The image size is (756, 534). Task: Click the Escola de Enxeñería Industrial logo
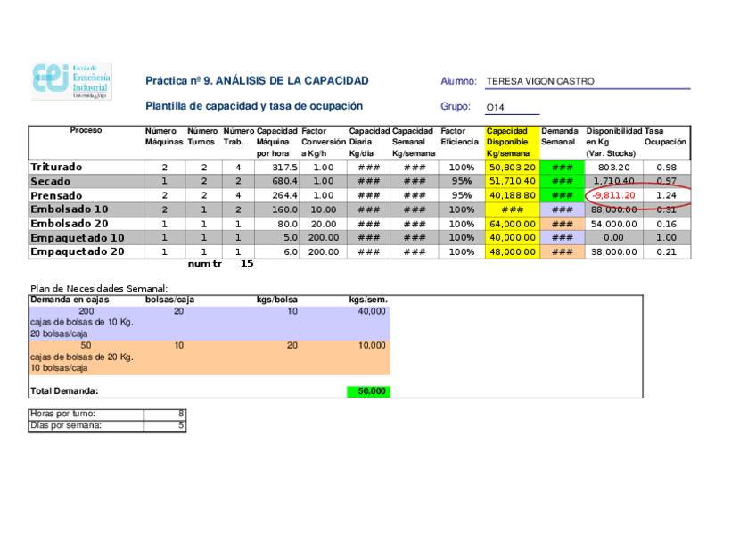tap(72, 80)
